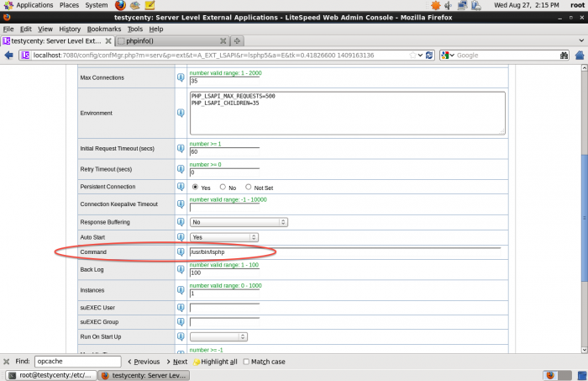Open the Applications menu in top panel
The height and width of the screenshot is (381, 588).
[29, 5]
